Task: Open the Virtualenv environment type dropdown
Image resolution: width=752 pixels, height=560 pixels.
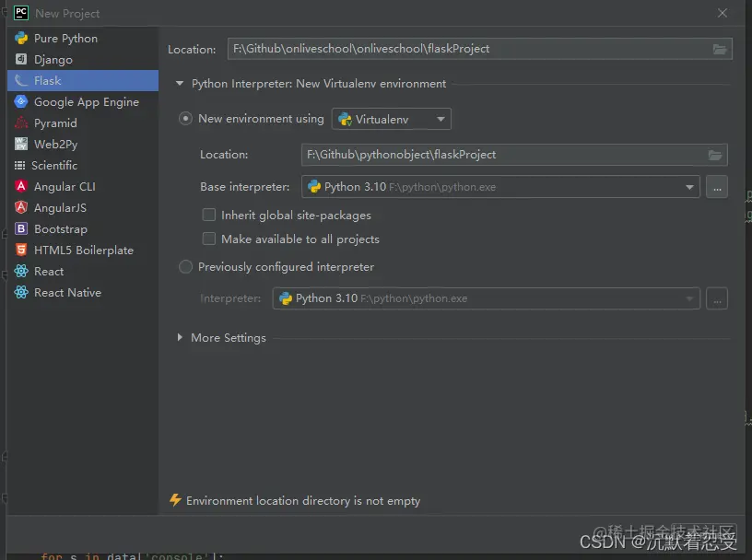Action: tap(392, 119)
